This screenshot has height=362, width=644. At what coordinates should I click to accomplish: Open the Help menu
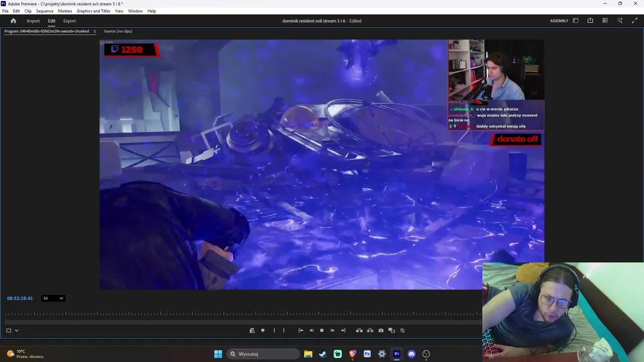pos(151,11)
